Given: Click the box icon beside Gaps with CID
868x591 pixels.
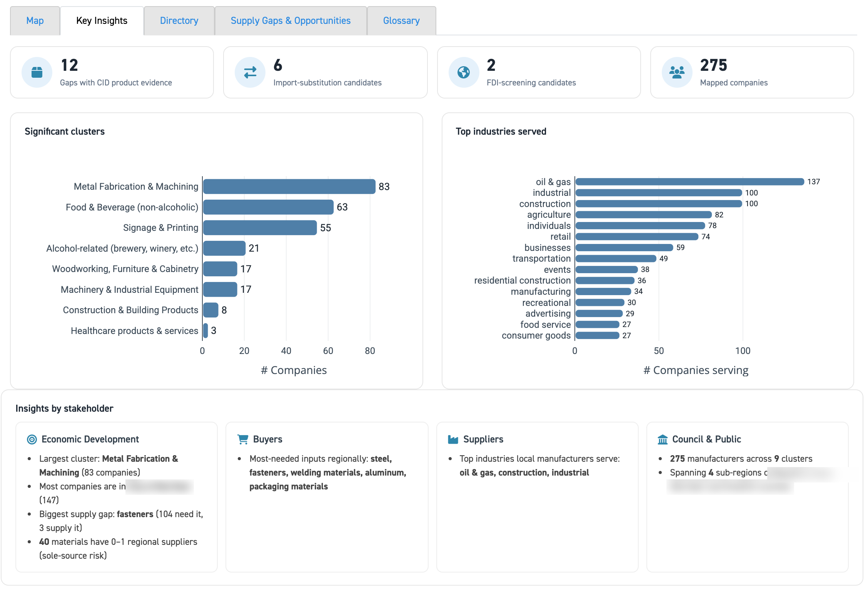Looking at the screenshot, I should point(37,72).
